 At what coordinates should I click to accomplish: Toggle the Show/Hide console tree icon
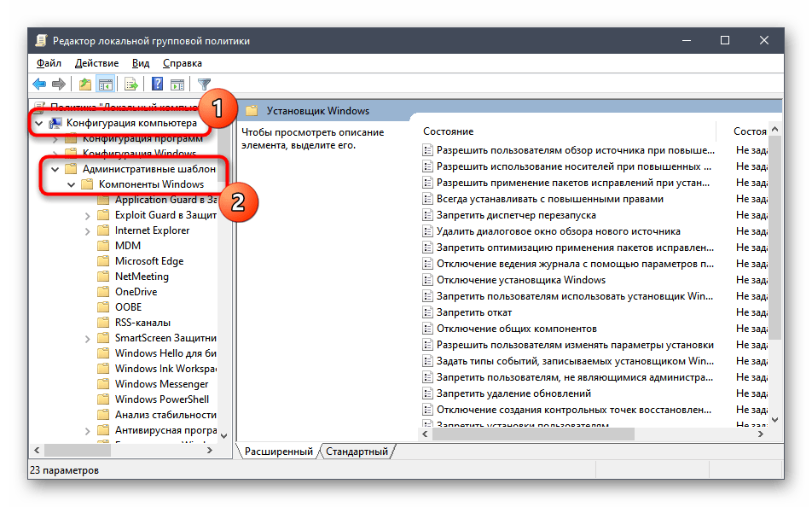click(x=106, y=84)
